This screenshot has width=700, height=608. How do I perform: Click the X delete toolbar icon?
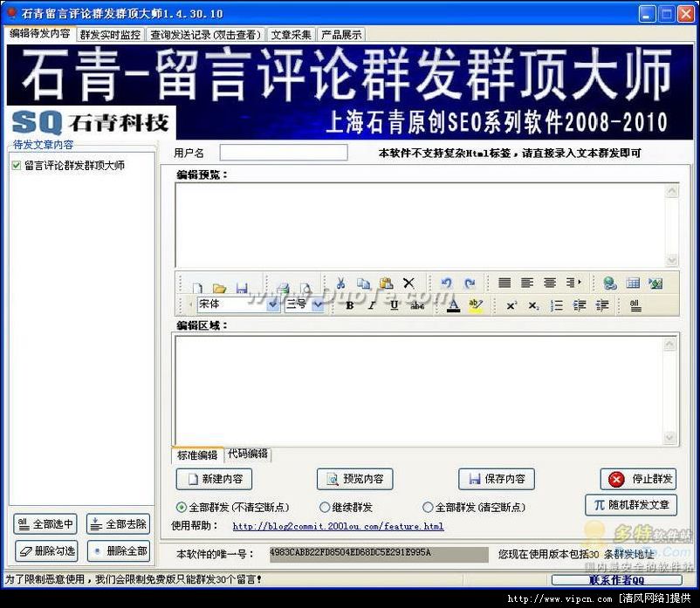tap(408, 283)
